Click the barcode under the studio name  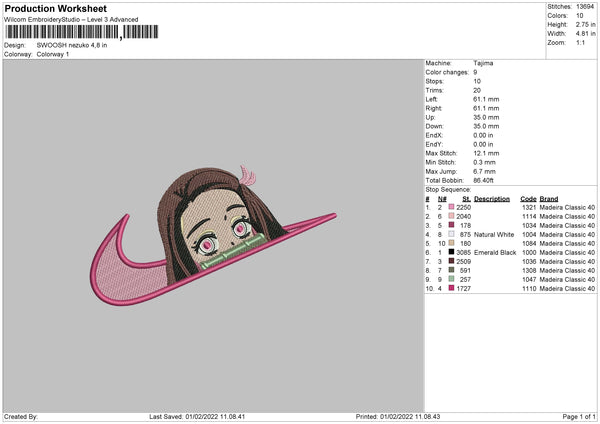(x=82, y=32)
